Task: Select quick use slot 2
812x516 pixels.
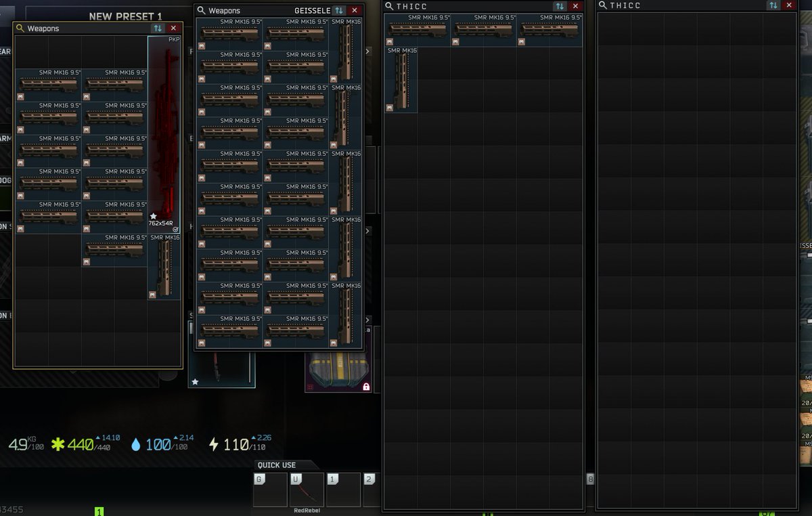Action: (x=372, y=490)
